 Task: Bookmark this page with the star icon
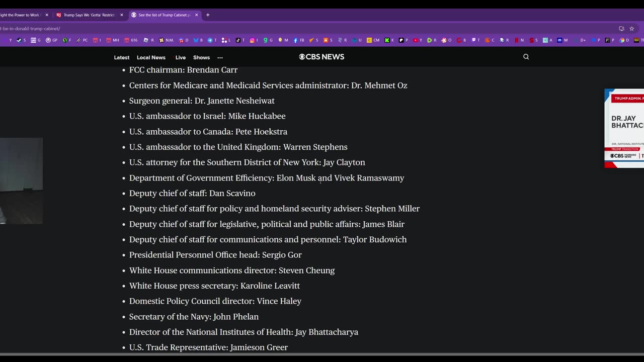(x=632, y=29)
